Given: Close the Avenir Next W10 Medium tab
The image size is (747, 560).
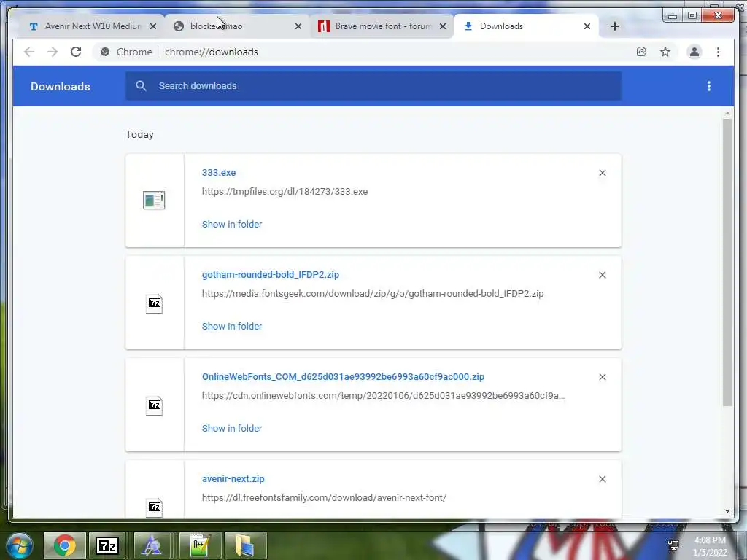Looking at the screenshot, I should 153,26.
